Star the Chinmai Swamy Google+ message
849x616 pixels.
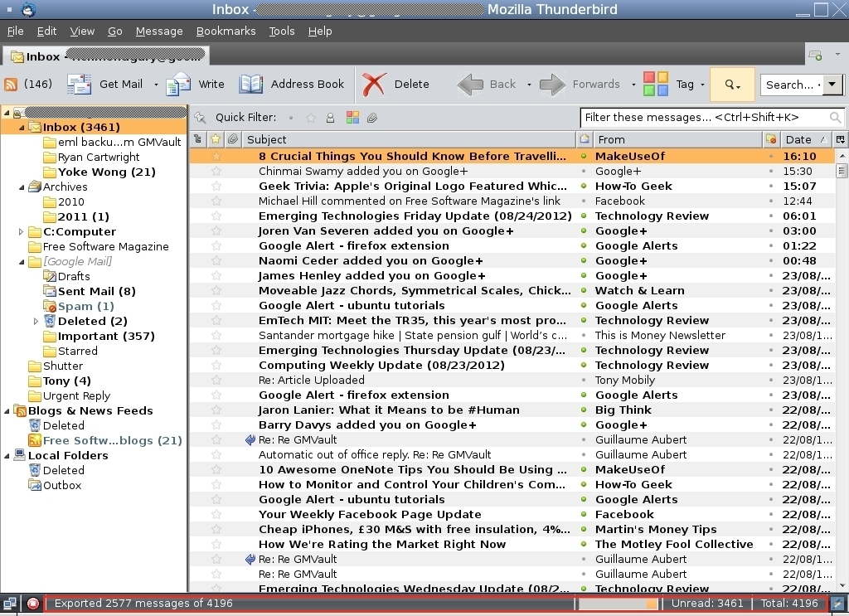pyautogui.click(x=216, y=171)
